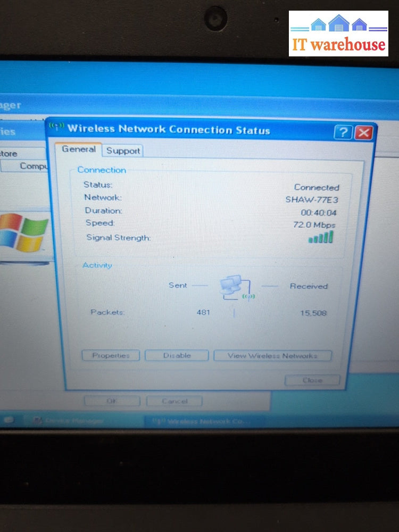Select the General tab
Viewport: 399px width, 532px height.
click(x=79, y=149)
